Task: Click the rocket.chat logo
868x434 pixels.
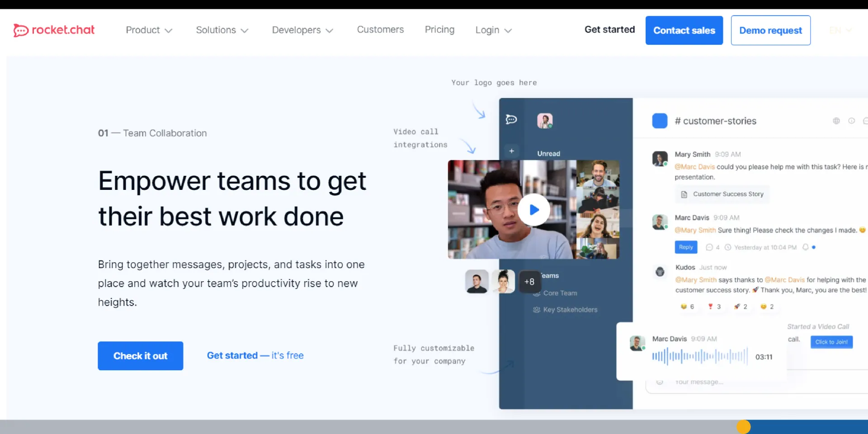Action: click(54, 30)
